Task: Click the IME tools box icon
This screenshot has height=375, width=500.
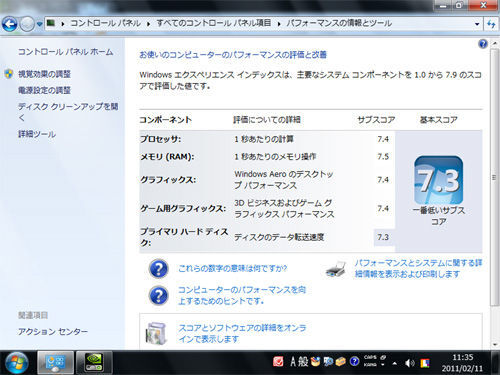Action: [x=341, y=361]
